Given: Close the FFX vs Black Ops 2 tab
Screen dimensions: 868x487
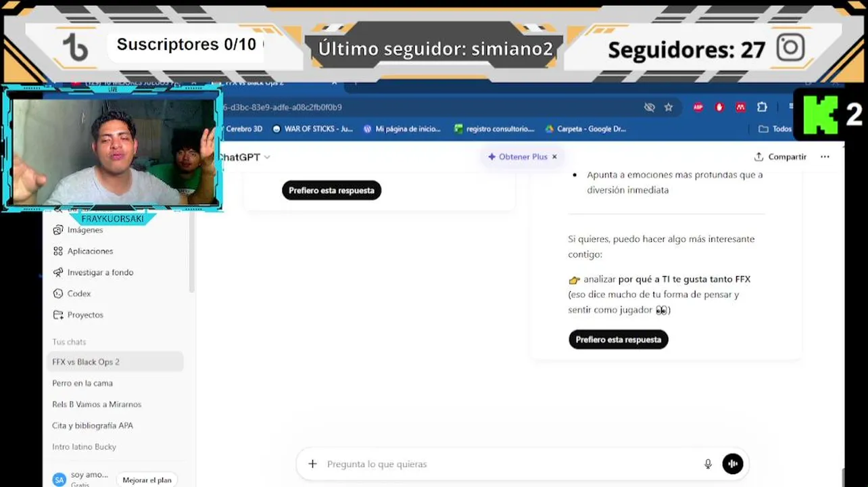Looking at the screenshot, I should coord(334,83).
